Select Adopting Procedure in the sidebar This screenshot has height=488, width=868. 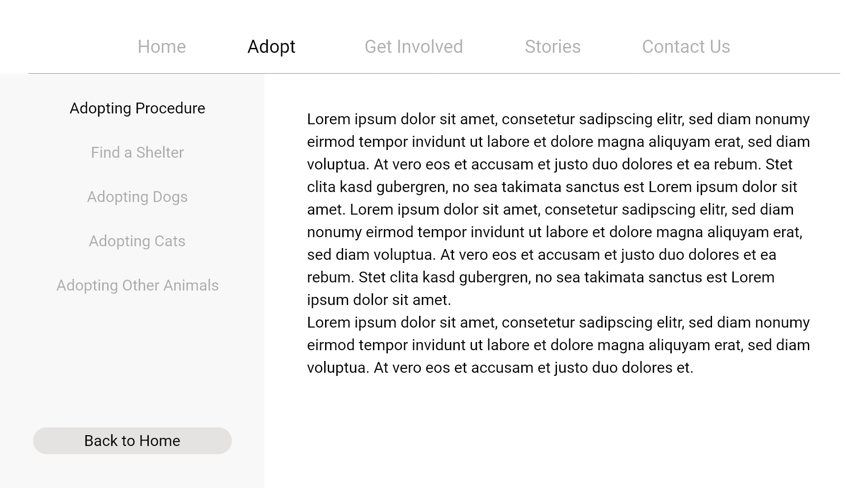[x=137, y=108]
